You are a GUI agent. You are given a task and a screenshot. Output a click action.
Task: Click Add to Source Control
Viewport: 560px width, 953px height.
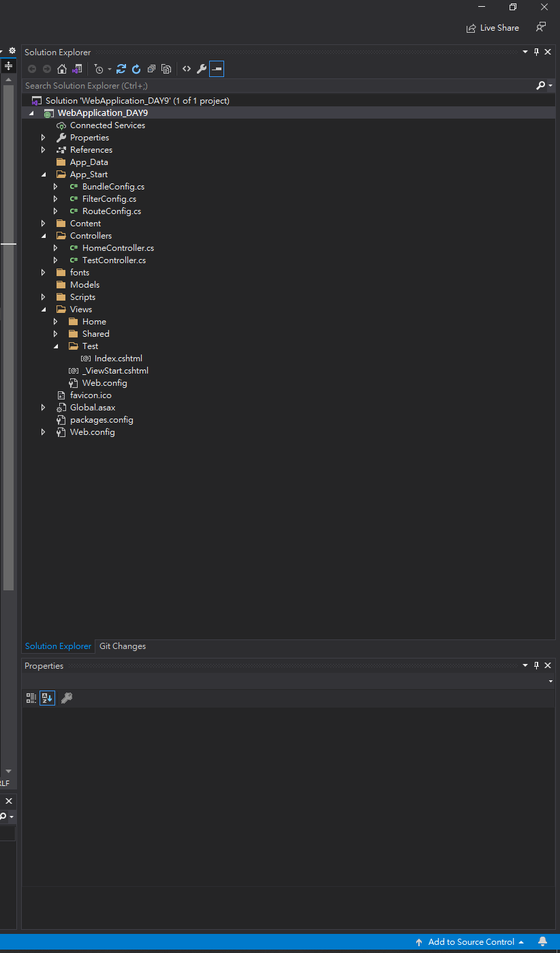469,942
